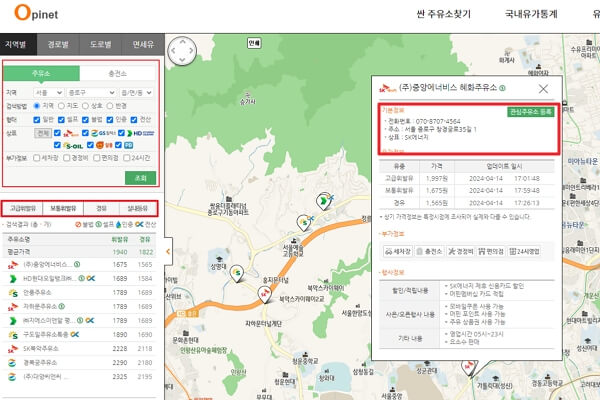Open 자하문주유소 station row
Viewport: 600px width, 400px height.
point(80,306)
